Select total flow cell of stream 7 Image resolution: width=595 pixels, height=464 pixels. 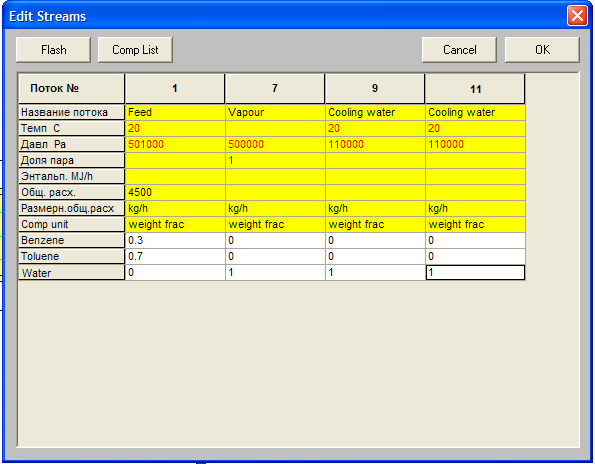(275, 192)
